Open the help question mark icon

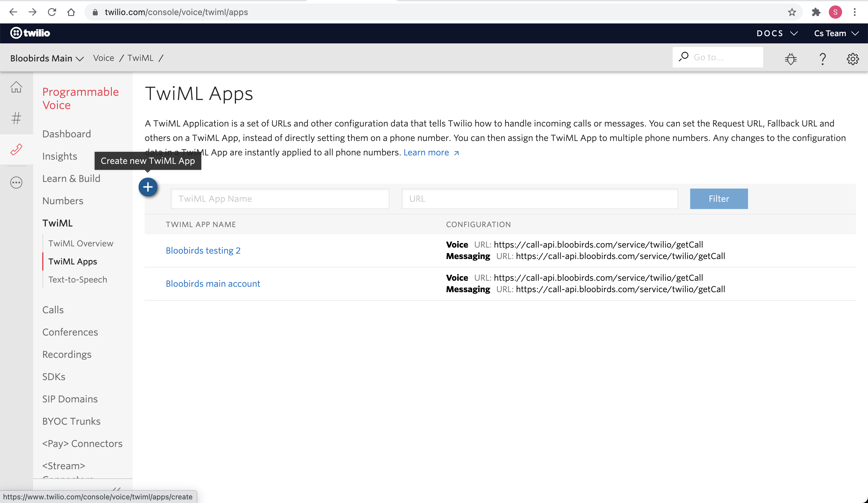point(822,58)
